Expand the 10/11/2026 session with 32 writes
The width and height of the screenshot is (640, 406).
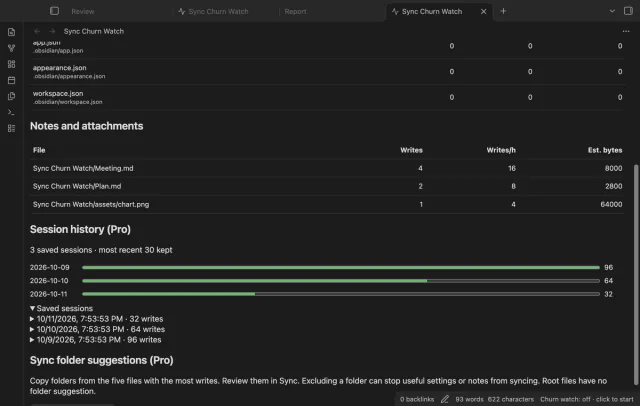click(96, 319)
